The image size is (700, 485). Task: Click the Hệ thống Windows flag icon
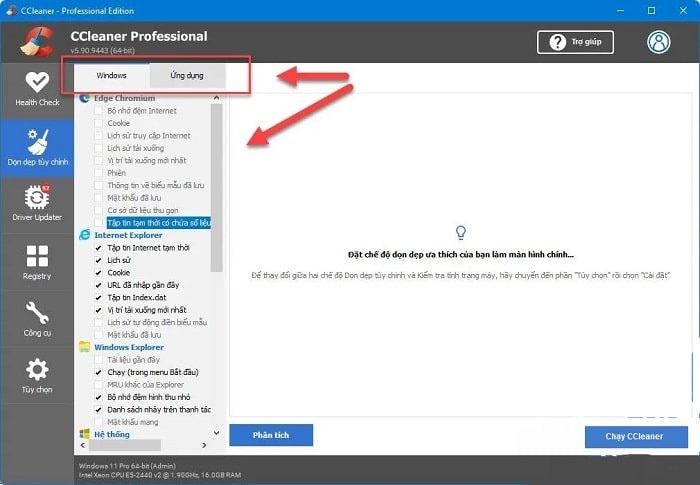(84, 434)
